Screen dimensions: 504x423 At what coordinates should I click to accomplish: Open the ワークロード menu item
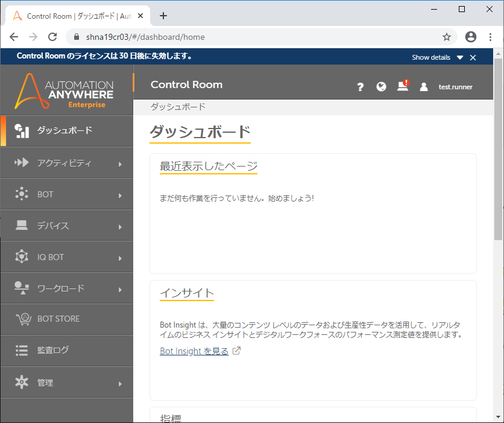coord(67,288)
